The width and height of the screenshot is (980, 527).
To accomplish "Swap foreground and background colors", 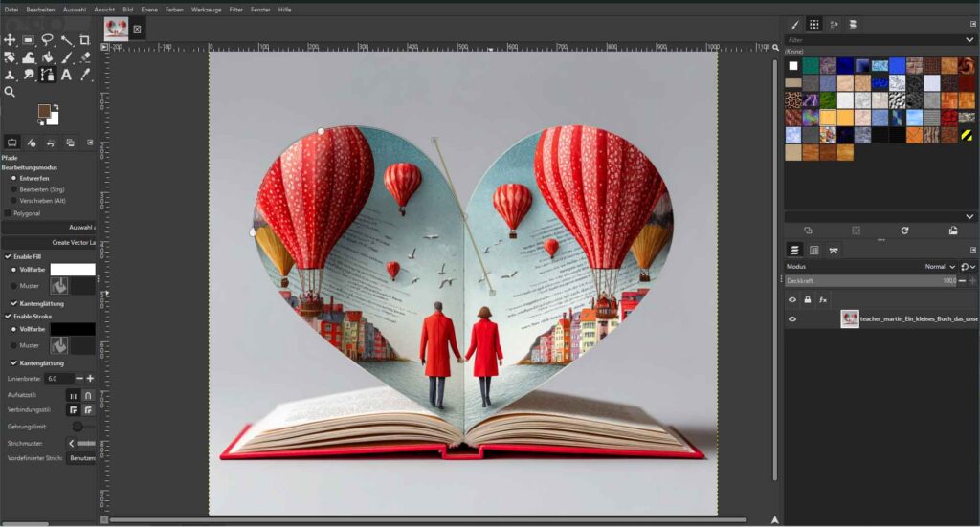I will (56, 107).
